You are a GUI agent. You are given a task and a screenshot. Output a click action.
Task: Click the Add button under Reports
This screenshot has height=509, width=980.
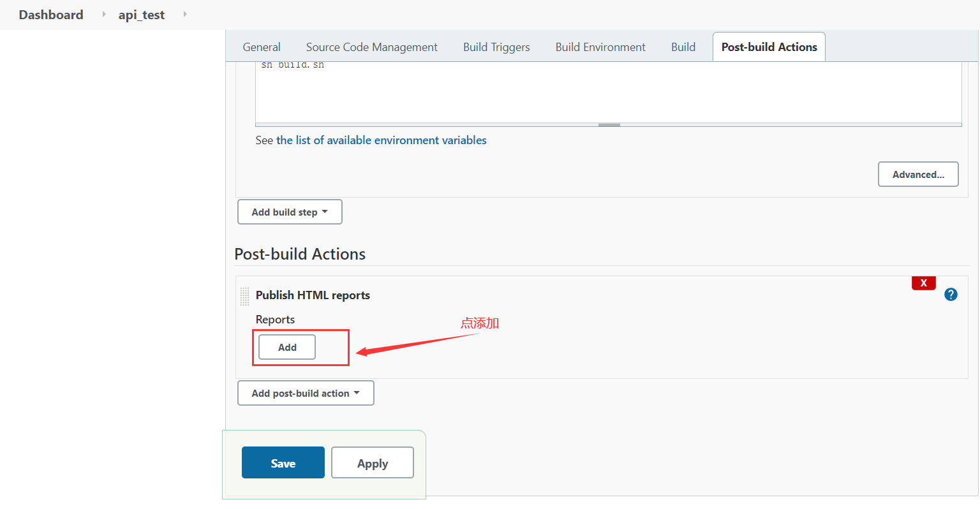click(287, 348)
